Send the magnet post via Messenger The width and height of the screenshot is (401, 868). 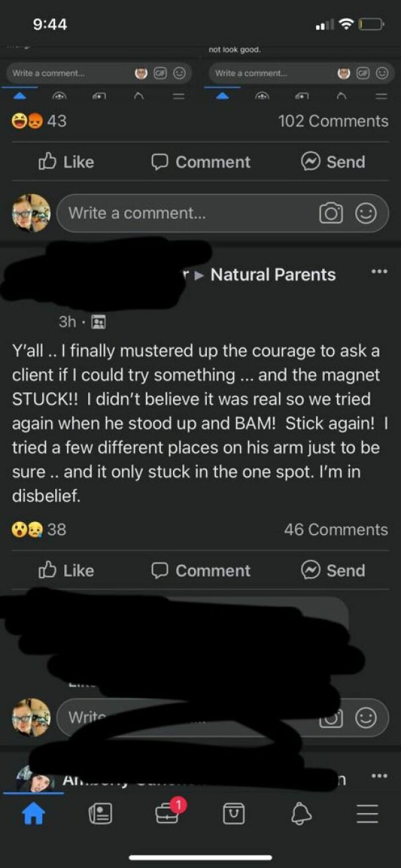(333, 570)
